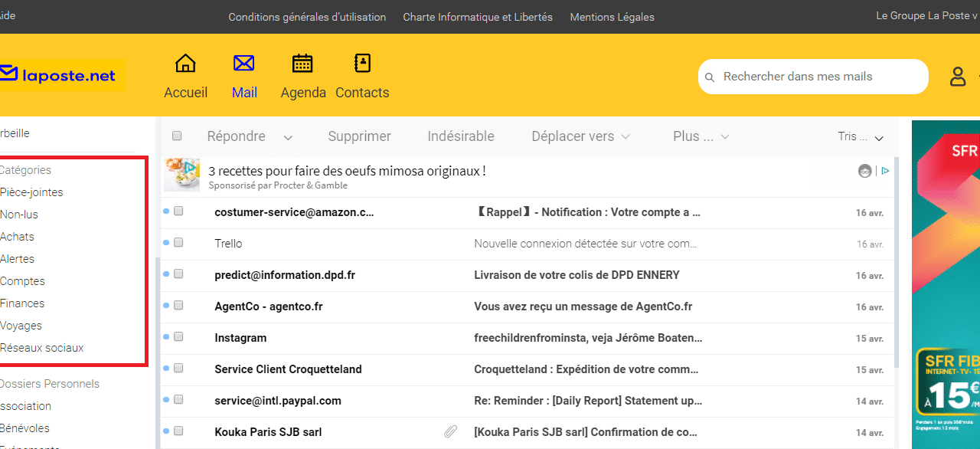Check the Trello email checkbox

[178, 243]
